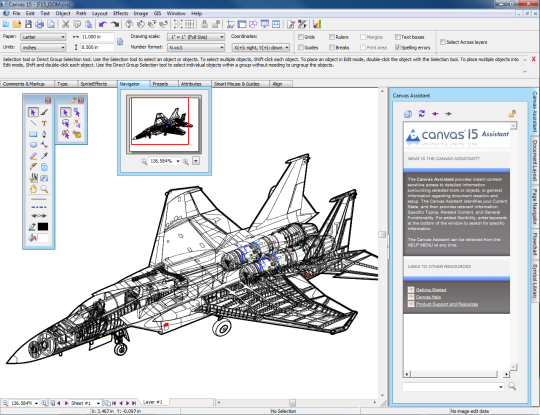
Task: Click the Canvas Assistant refresh icon
Action: click(x=422, y=113)
